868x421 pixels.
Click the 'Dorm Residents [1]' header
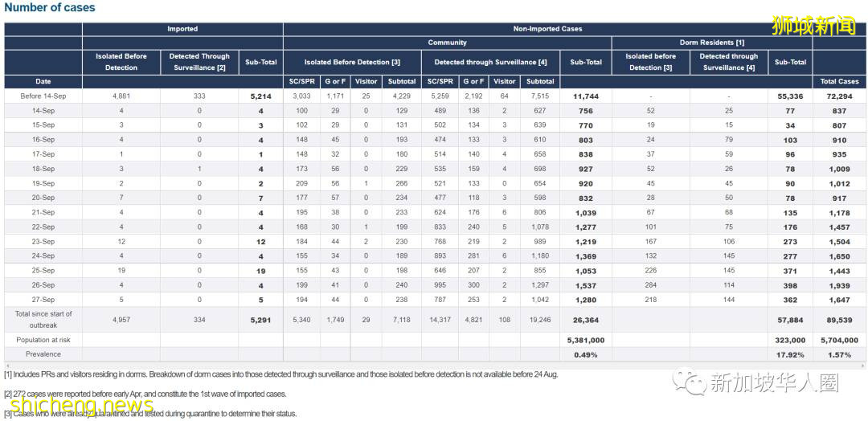[x=711, y=43]
